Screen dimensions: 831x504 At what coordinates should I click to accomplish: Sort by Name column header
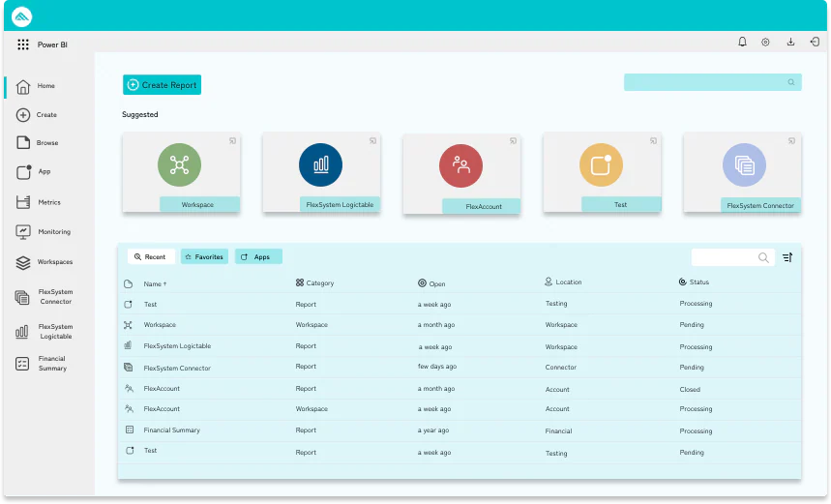point(155,284)
